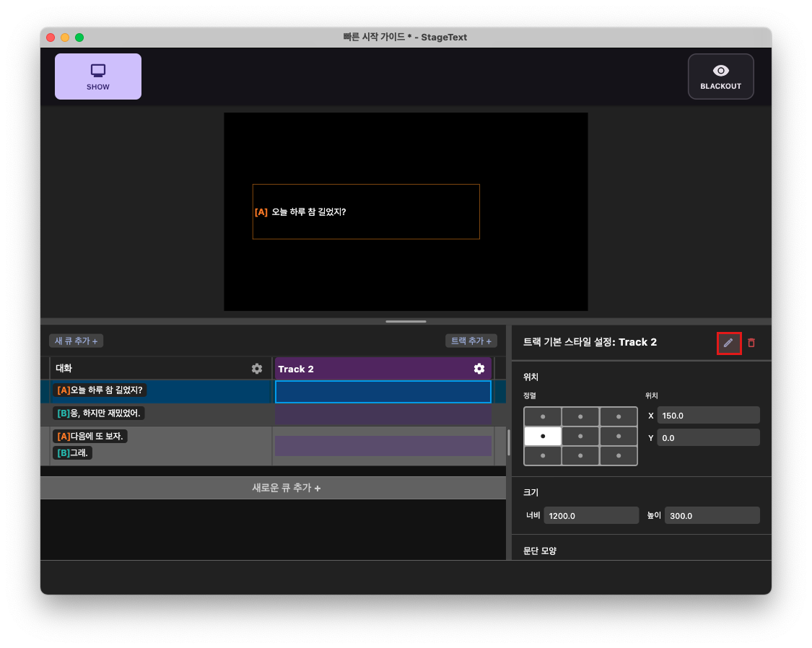Click the 새 큐 추가 + button
812x648 pixels.
tap(75, 340)
